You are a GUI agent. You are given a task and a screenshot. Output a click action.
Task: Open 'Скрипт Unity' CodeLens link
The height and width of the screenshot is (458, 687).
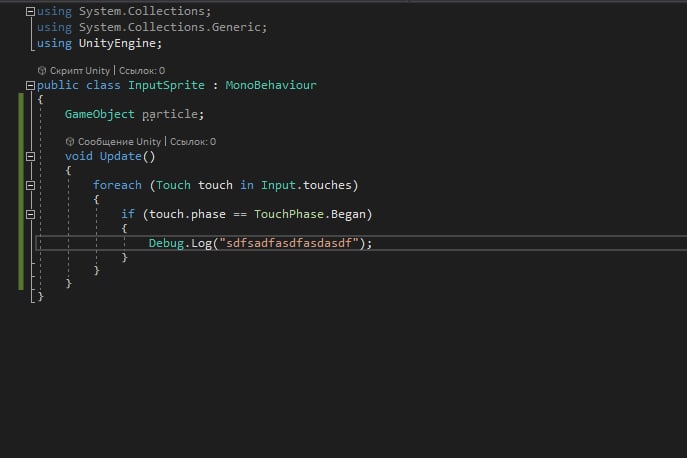(80, 71)
